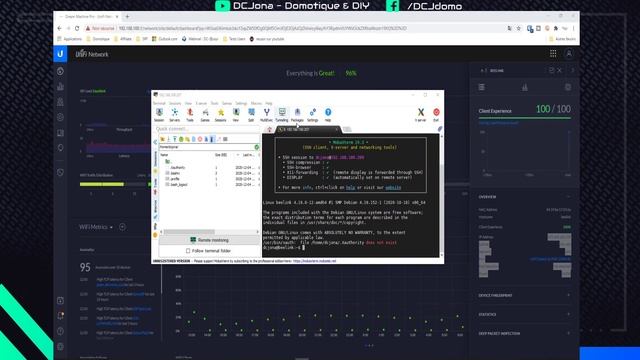Open the MobaXterm MultiExec toolbar icon

coord(267,115)
